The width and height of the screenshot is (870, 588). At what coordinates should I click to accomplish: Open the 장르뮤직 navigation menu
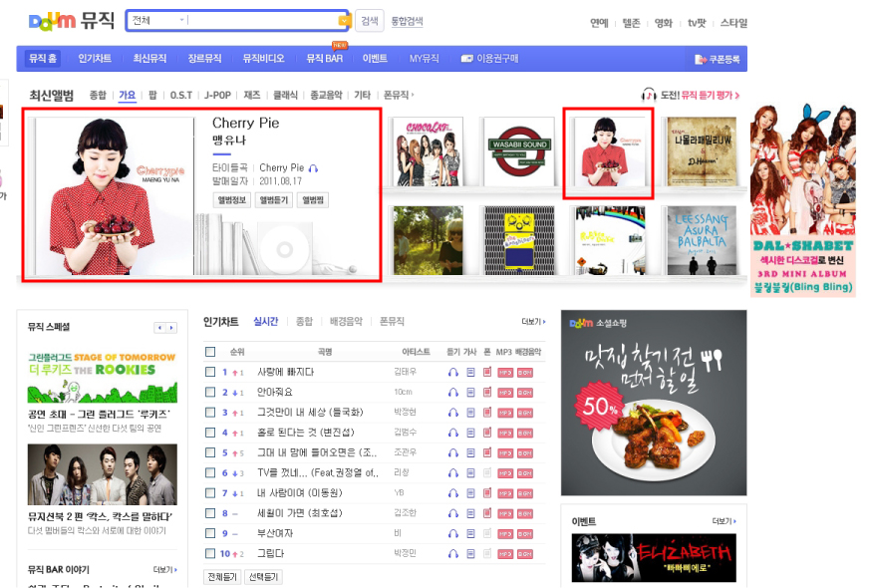coord(204,58)
